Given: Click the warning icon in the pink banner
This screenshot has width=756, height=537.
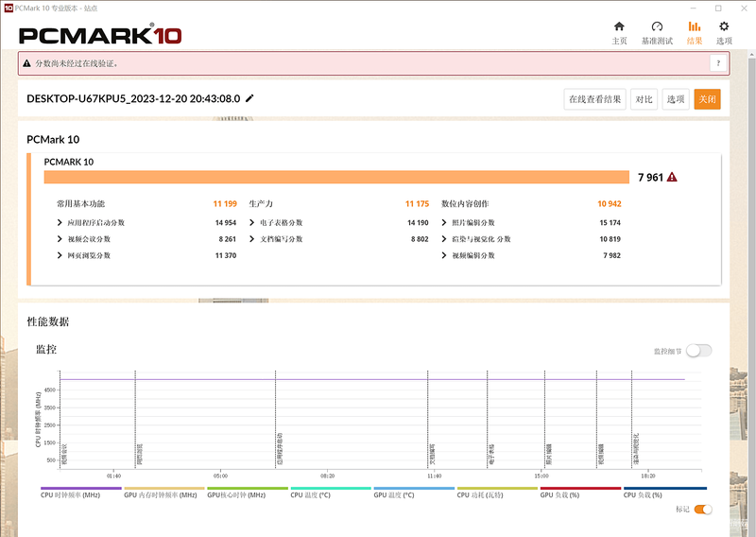Looking at the screenshot, I should point(27,63).
